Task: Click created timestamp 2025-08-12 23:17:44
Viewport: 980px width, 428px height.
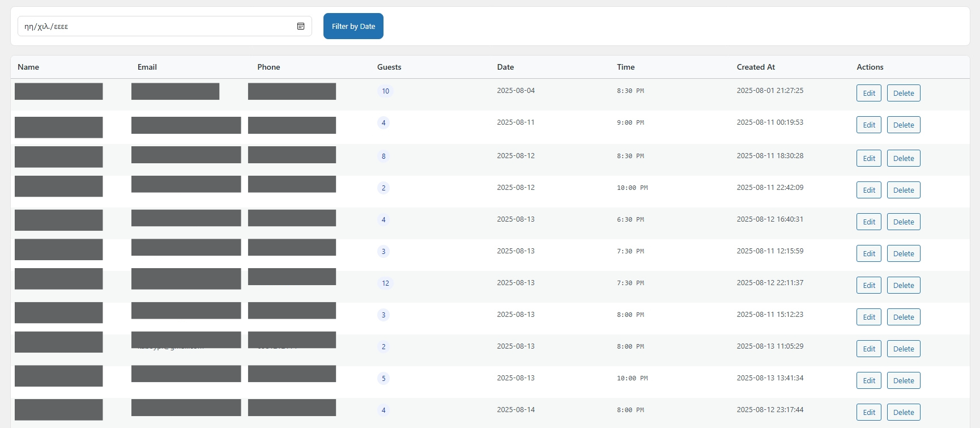Action: tap(770, 409)
